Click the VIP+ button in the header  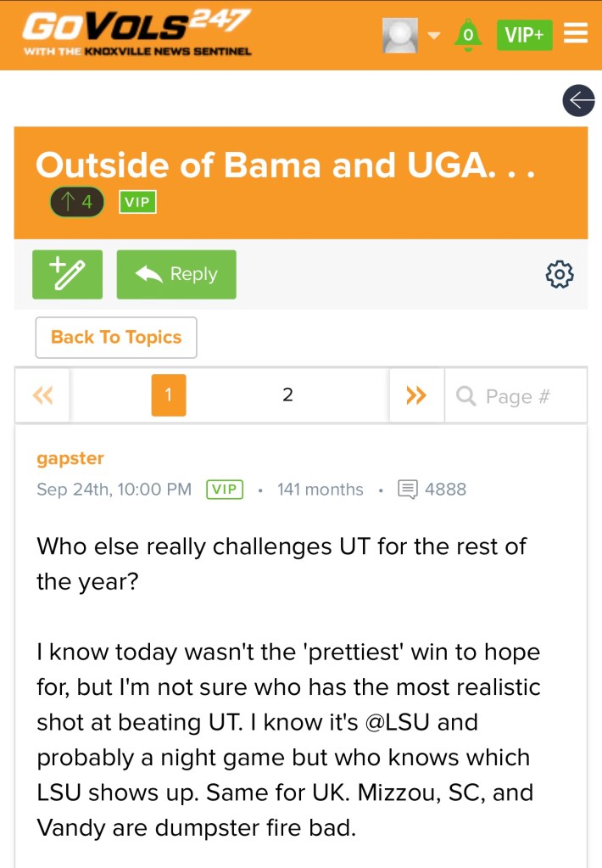coord(525,35)
